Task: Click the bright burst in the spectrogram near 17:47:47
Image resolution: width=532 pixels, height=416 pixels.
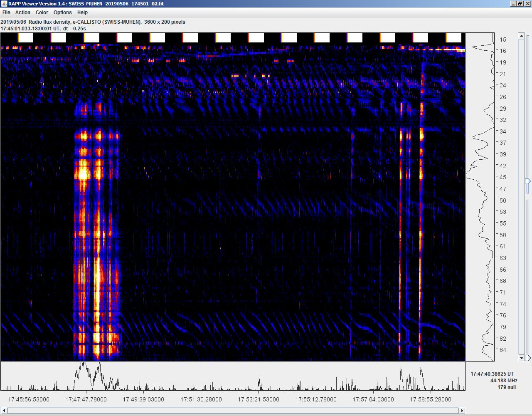Action: point(84,172)
